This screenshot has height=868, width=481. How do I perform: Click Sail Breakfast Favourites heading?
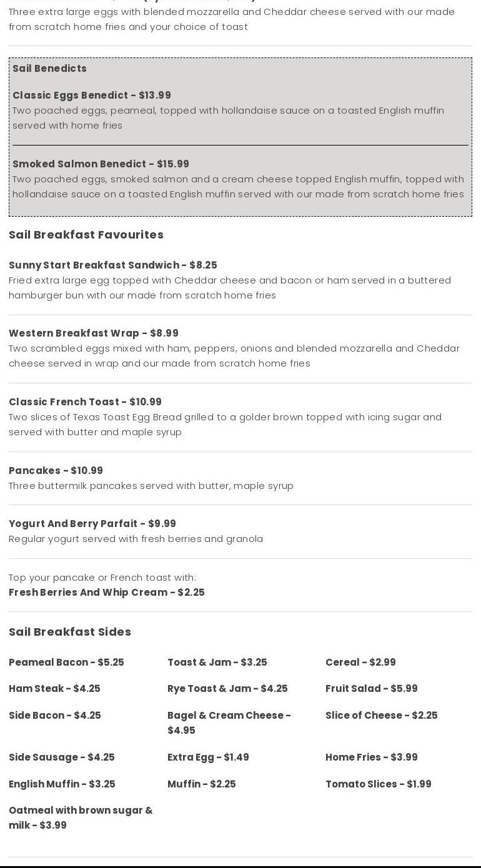coord(86,235)
